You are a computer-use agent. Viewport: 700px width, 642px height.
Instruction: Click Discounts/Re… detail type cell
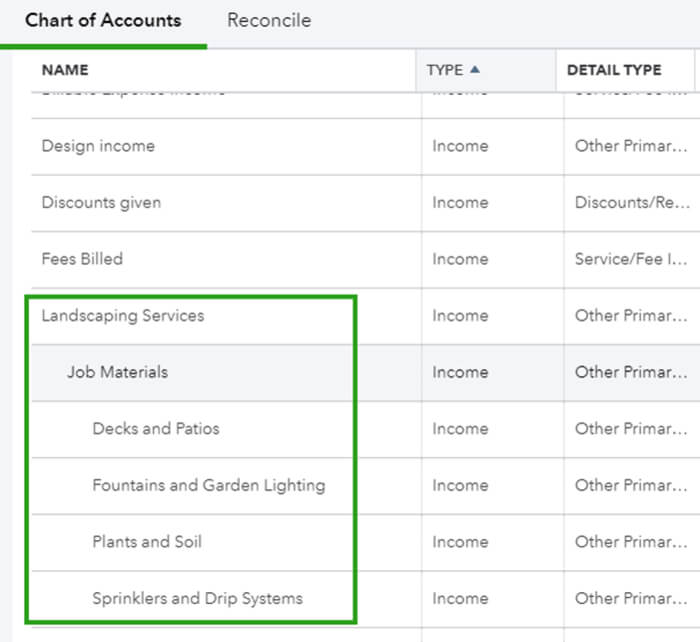click(632, 203)
